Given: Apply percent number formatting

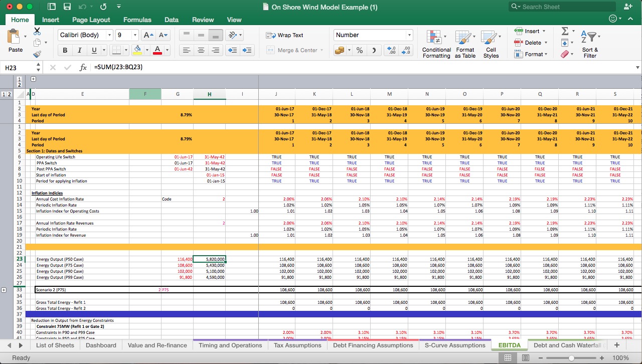Looking at the screenshot, I should point(359,50).
